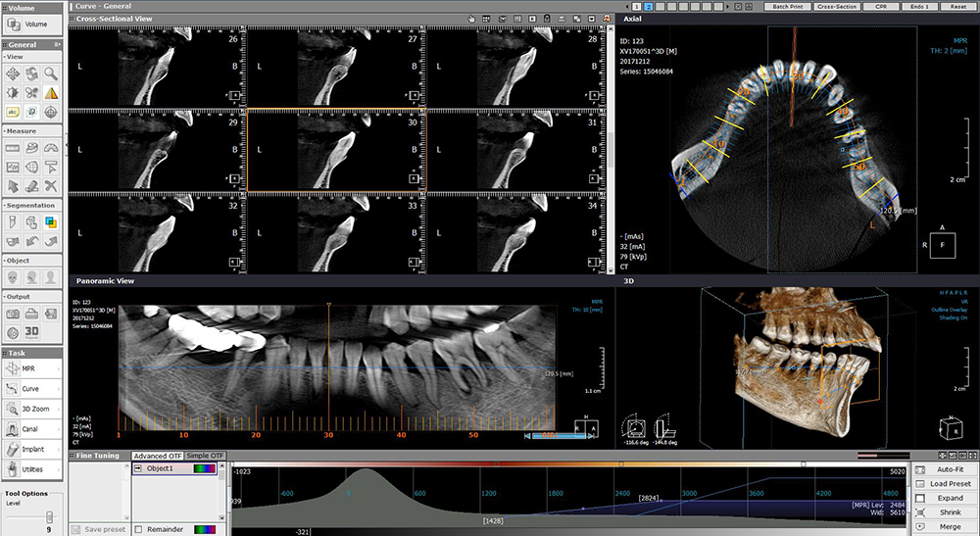
Task: Switch to layout page 1 button
Action: click(x=636, y=7)
